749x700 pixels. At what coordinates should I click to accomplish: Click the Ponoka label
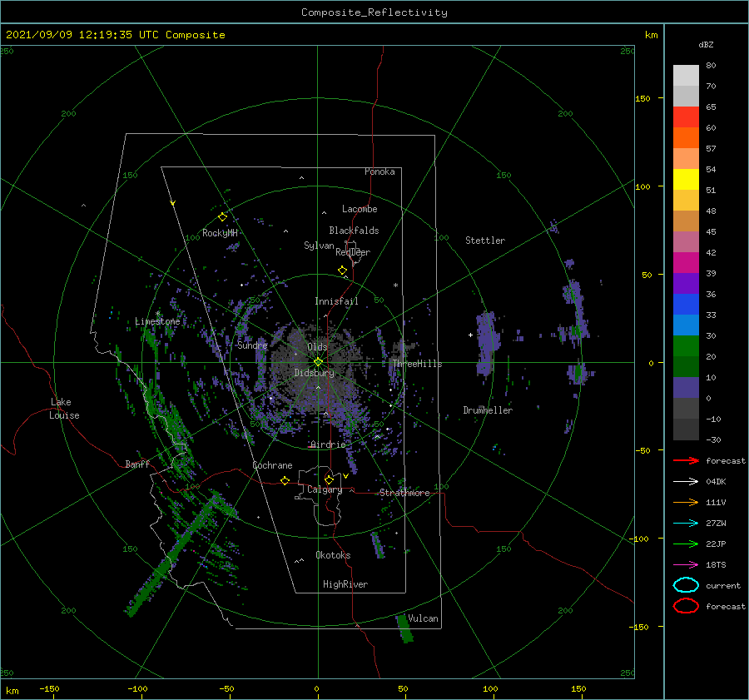pyautogui.click(x=379, y=171)
